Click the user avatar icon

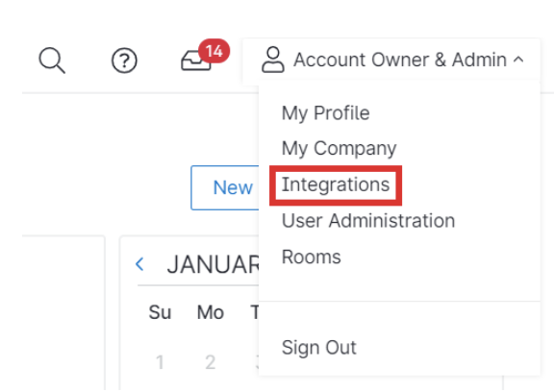click(273, 60)
